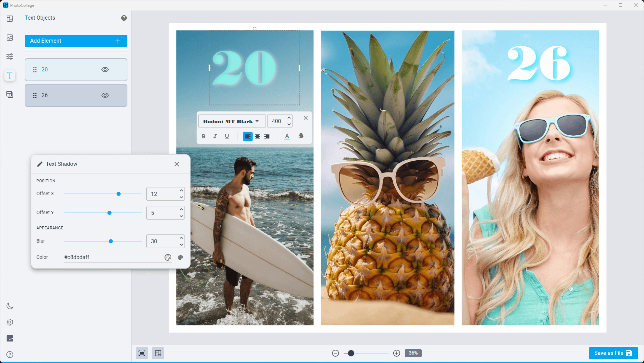Viewport: 644px width, 363px height.
Task: Click the Offset X slider handle
Action: click(119, 194)
